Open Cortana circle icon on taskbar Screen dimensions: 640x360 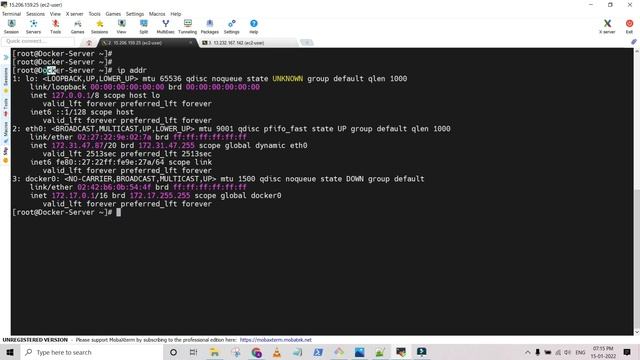pyautogui.click(x=173, y=352)
